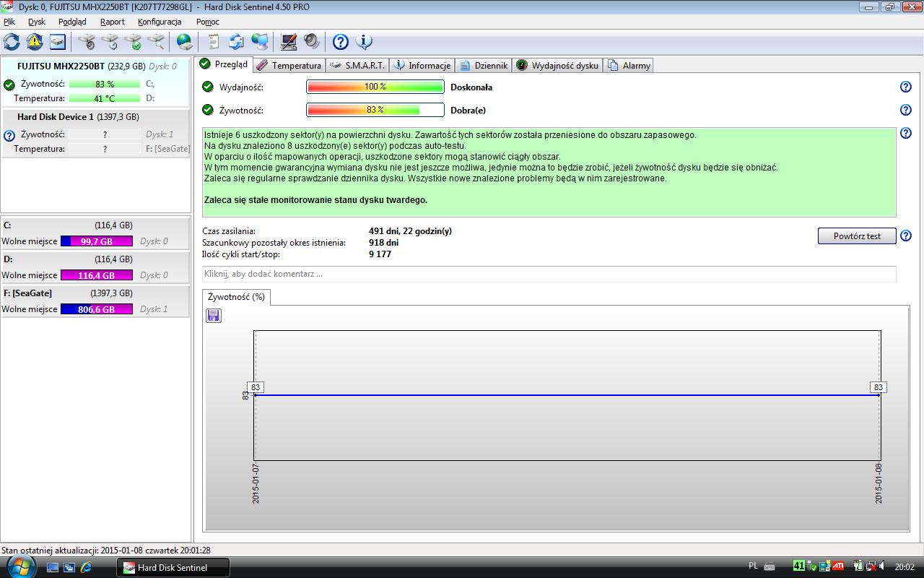Click the blue question mark help toolbar icon

point(341,42)
